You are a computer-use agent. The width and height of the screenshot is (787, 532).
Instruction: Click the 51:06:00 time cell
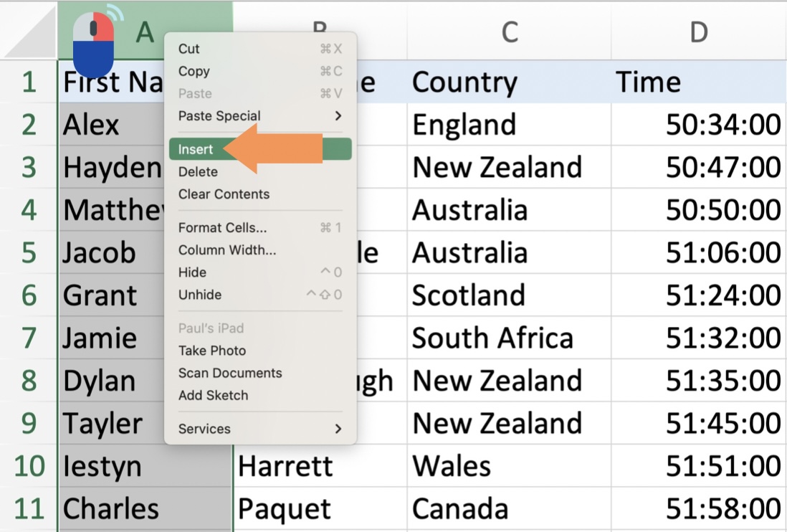(x=699, y=252)
